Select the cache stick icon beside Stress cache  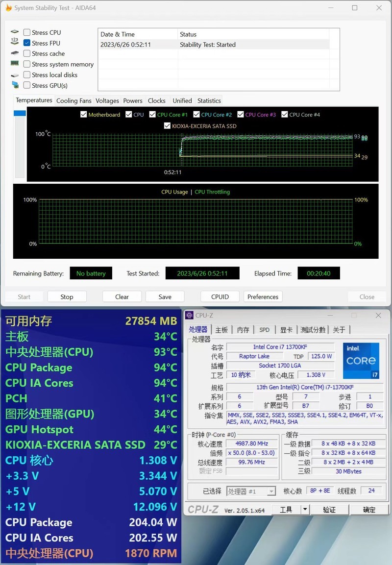pos(15,53)
